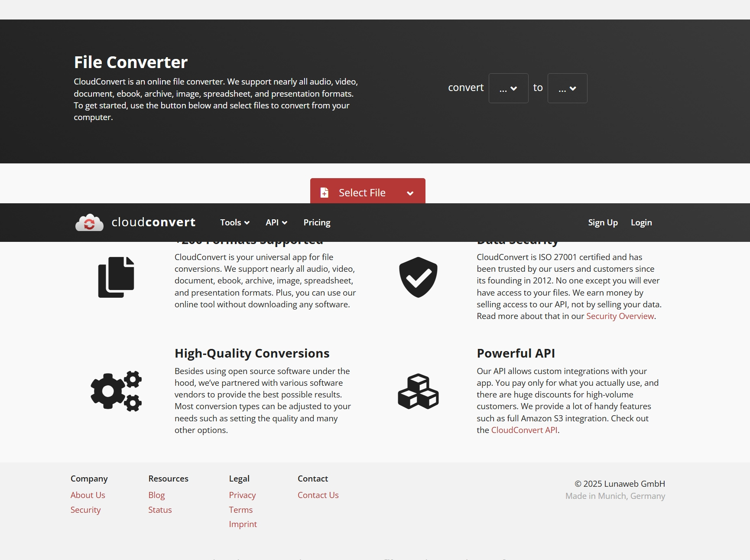Open the Tools menu
The image size is (750, 560).
coord(234,222)
